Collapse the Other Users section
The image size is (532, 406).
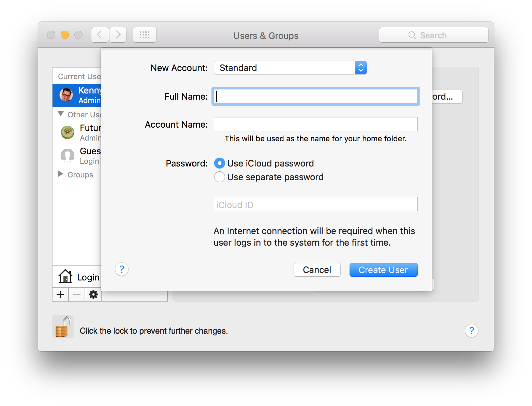click(61, 114)
